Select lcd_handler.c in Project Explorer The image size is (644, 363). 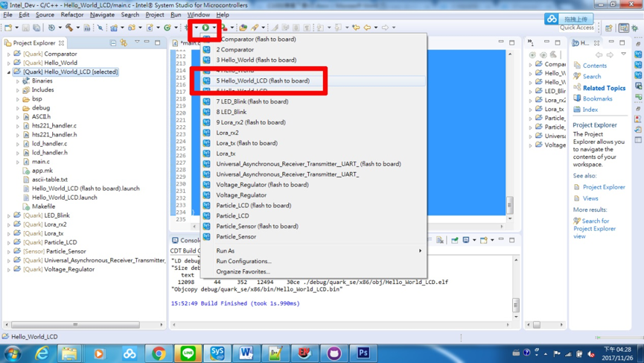(49, 143)
